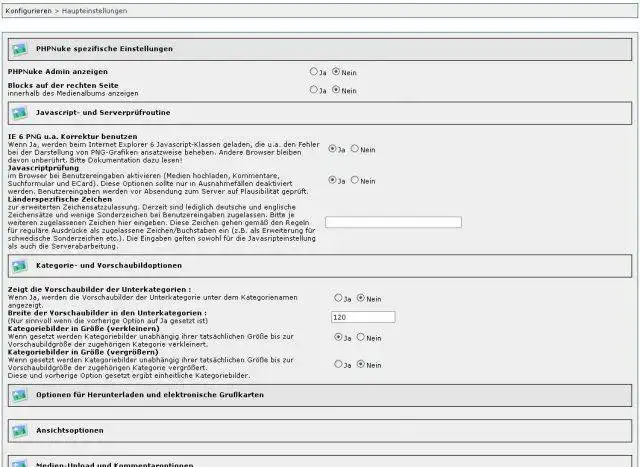
Task: Expand Optionen für Herunterladen und elektronische Grußkarten
Action: pyautogui.click(x=320, y=395)
